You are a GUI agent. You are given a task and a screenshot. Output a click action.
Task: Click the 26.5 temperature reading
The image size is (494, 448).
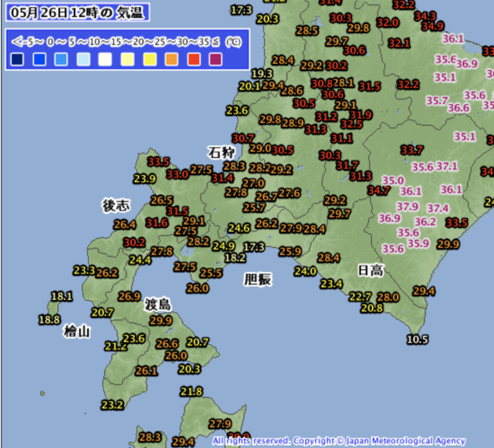click(161, 200)
